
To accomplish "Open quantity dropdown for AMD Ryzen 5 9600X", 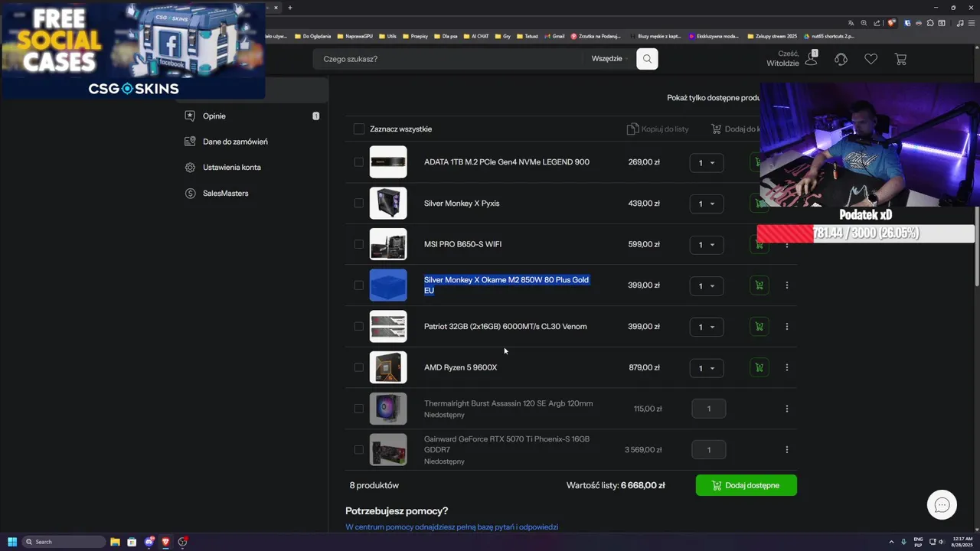I will tap(707, 368).
